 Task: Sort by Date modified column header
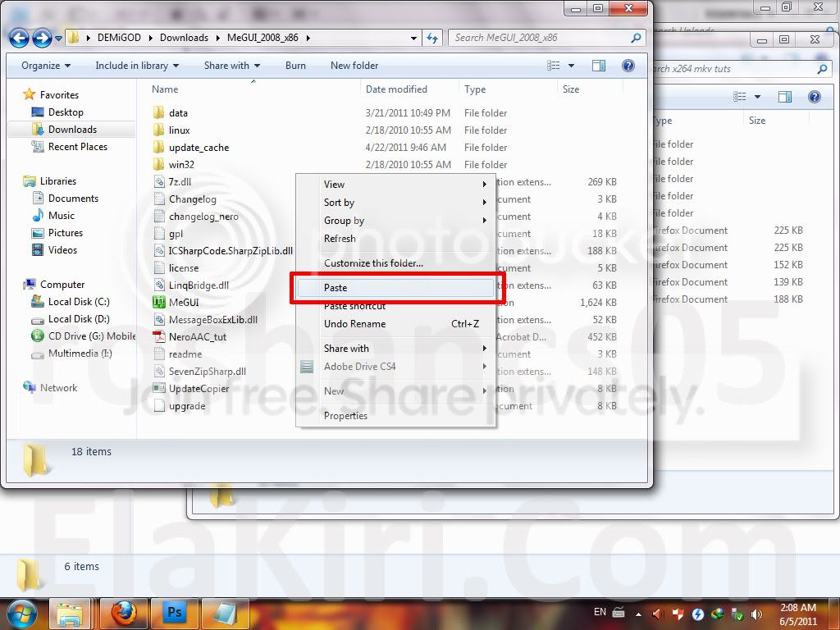[396, 89]
